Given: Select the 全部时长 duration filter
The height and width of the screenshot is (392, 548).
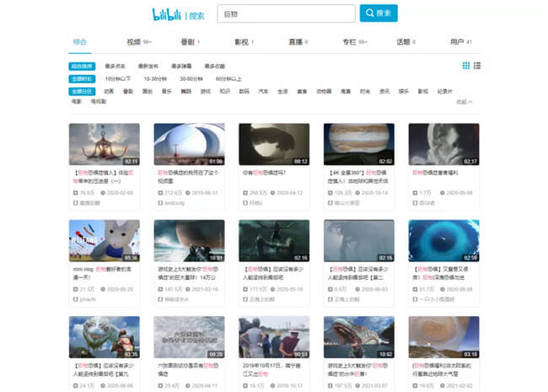Looking at the screenshot, I should tap(82, 78).
